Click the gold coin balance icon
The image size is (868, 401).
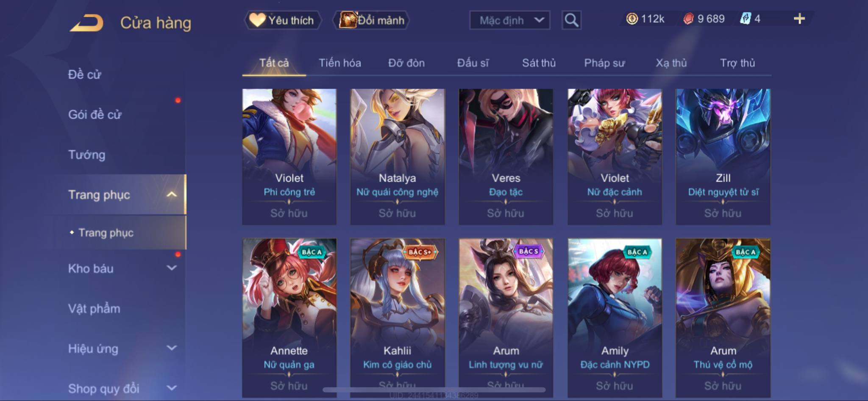click(632, 19)
